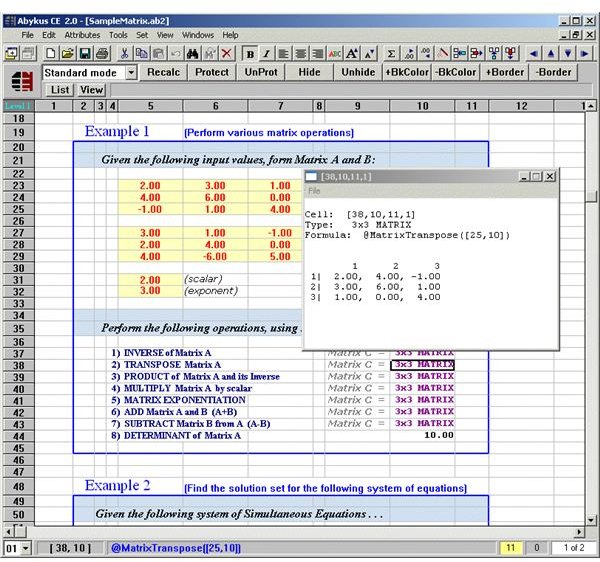Click the formula input field on toolbar
Viewport: 600px width, 562px height.
coord(351,90)
